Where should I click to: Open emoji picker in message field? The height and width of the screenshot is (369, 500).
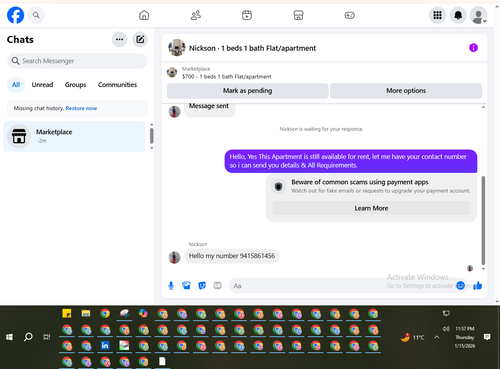point(460,285)
